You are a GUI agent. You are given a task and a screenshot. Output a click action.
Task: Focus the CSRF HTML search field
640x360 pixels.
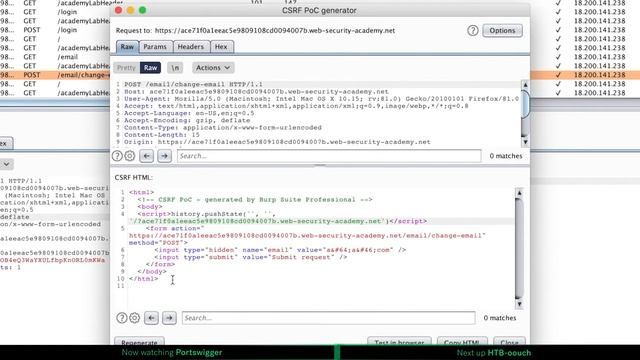[x=329, y=318]
